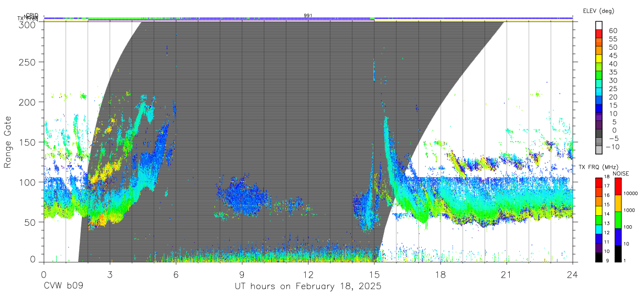Screen dimensions: 644x297
Task: Select the cyan 20–25 degree elevation swatch
Action: point(599,93)
